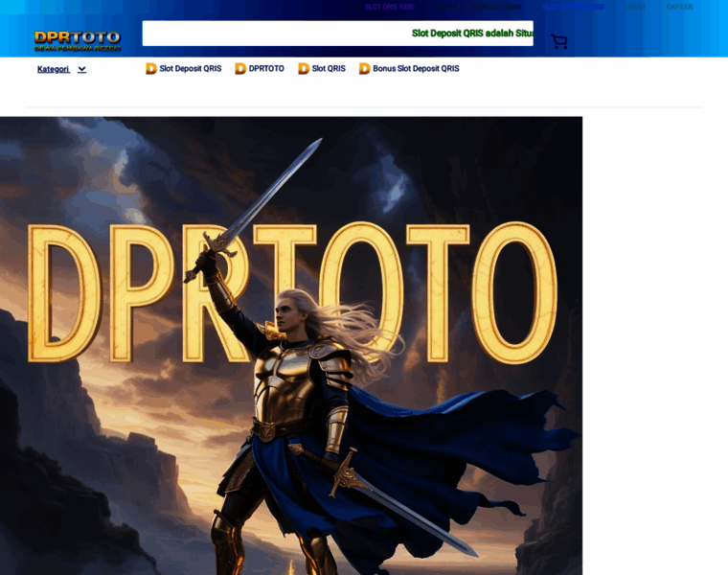The height and width of the screenshot is (575, 728).
Task: Open the shopping cart icon
Action: click(x=559, y=41)
